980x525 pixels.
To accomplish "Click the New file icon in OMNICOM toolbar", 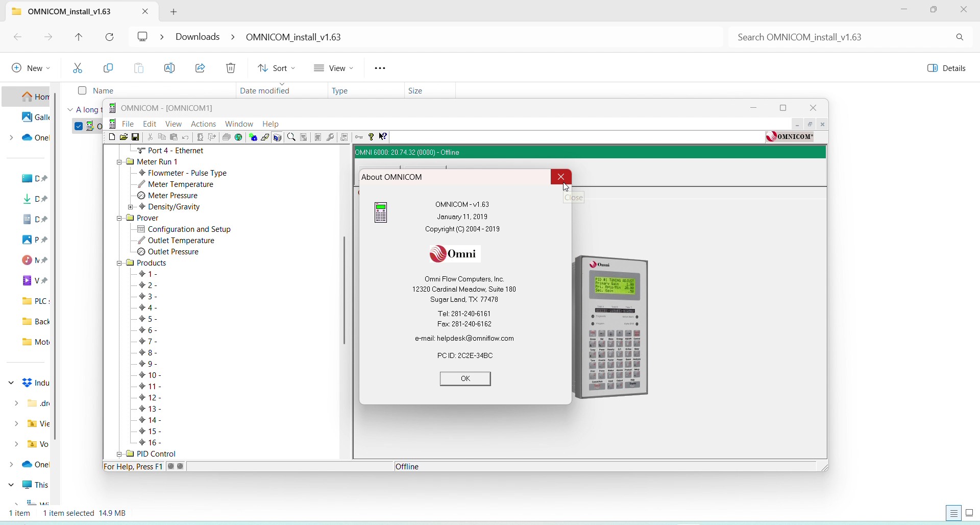I will [x=112, y=137].
